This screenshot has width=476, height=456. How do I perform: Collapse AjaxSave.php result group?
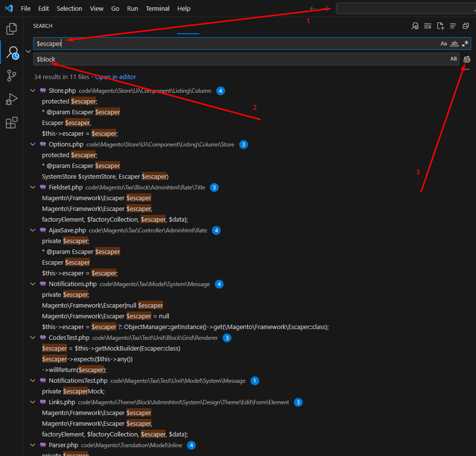click(x=33, y=230)
